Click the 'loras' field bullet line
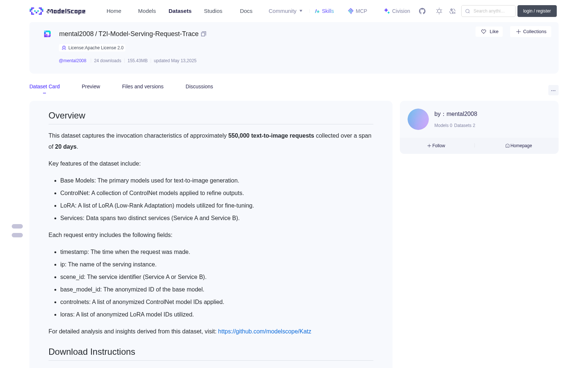This screenshot has height=368, width=588. point(127,315)
